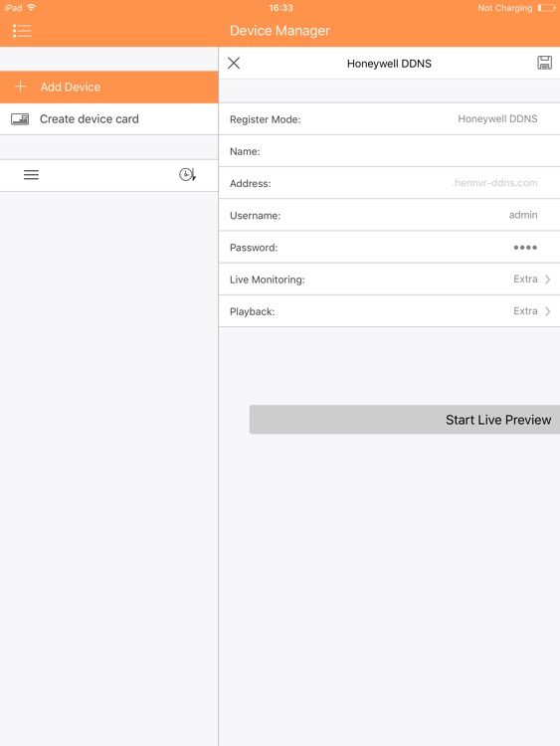560x746 pixels.
Task: Focus the Name input field
Action: pyautogui.click(x=389, y=151)
